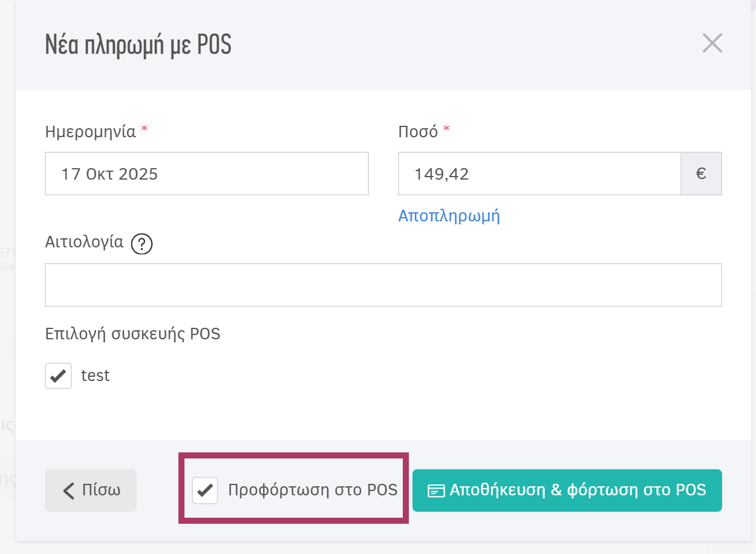The width and height of the screenshot is (756, 554).
Task: Close the Νέα πληρωμή με POS dialog
Action: point(712,42)
